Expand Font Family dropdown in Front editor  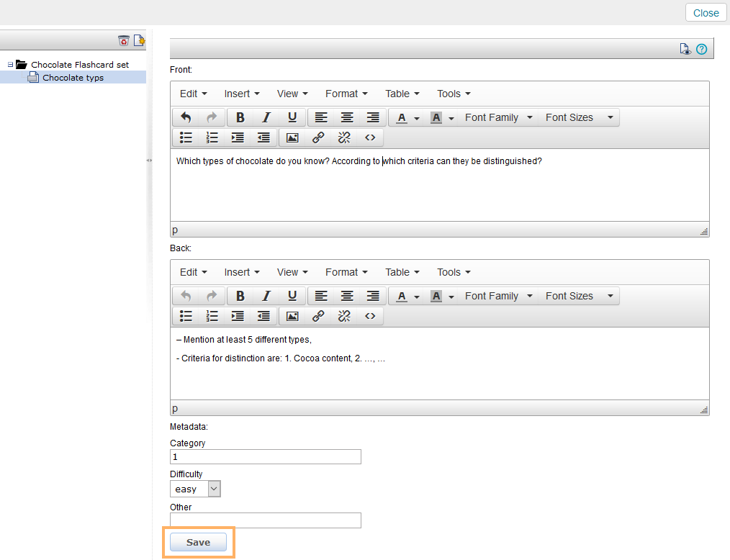pyautogui.click(x=499, y=117)
